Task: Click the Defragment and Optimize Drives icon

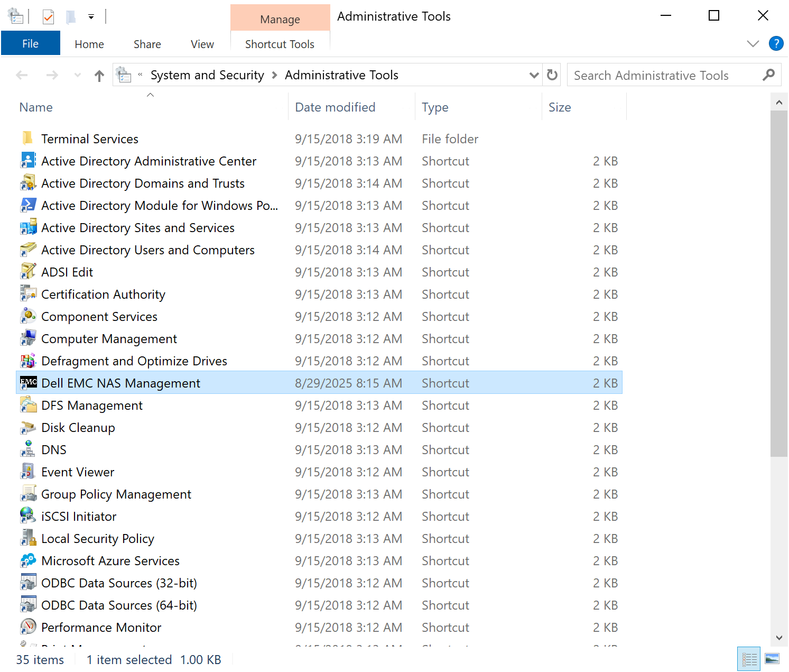Action: pyautogui.click(x=28, y=361)
